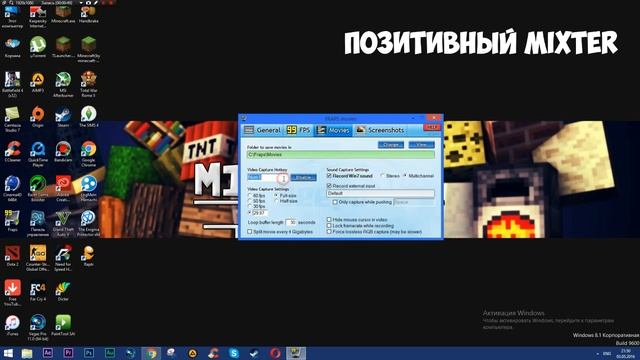Select the Half-size capture option

coord(276,201)
